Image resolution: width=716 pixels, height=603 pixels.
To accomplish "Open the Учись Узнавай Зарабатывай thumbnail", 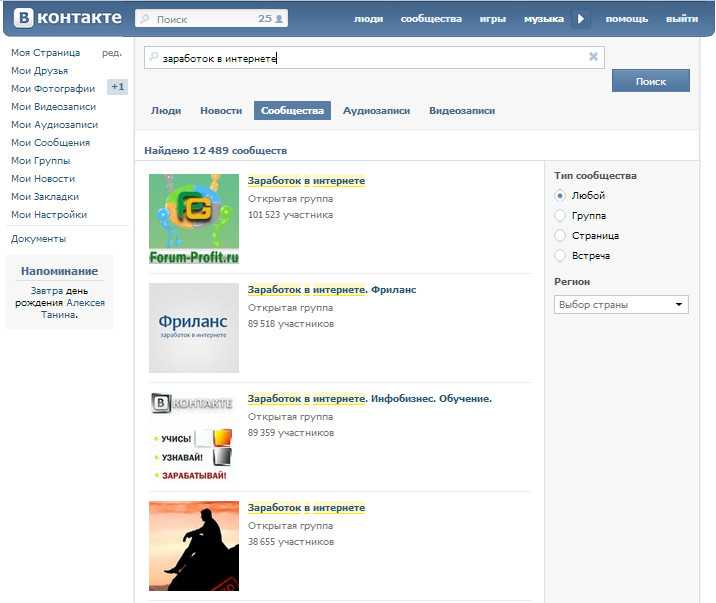I will tap(194, 436).
